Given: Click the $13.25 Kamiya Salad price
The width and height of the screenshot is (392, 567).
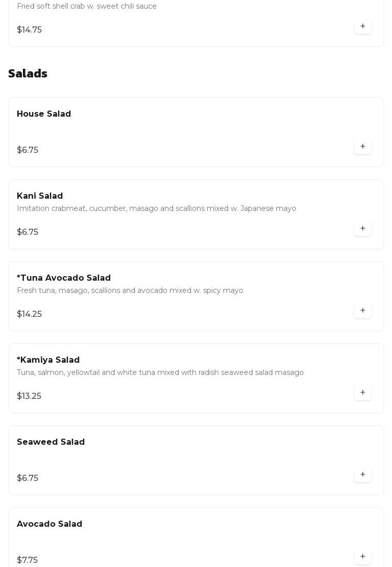Looking at the screenshot, I should click(29, 396).
